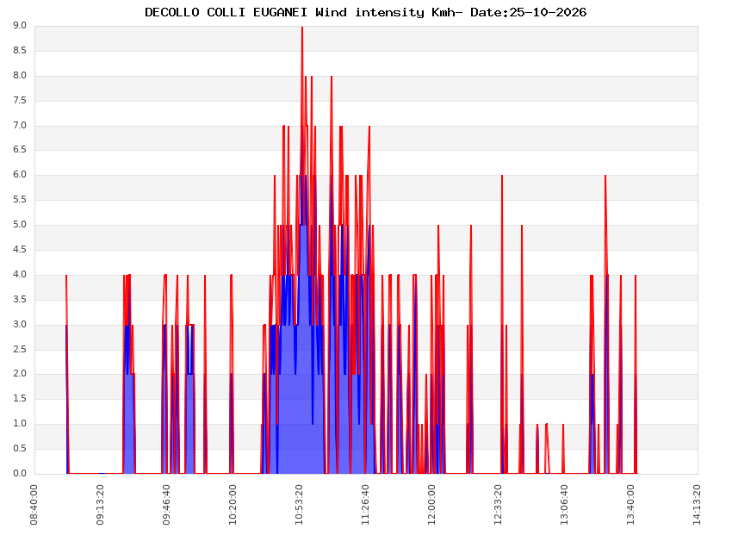Select the 3.0 value on the y-axis

[x=20, y=324]
